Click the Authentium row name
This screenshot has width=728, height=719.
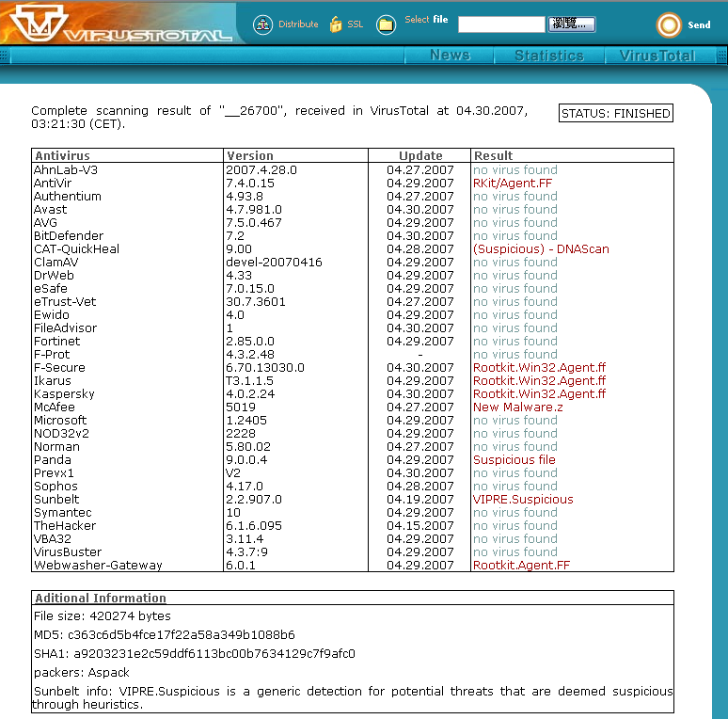tap(68, 197)
